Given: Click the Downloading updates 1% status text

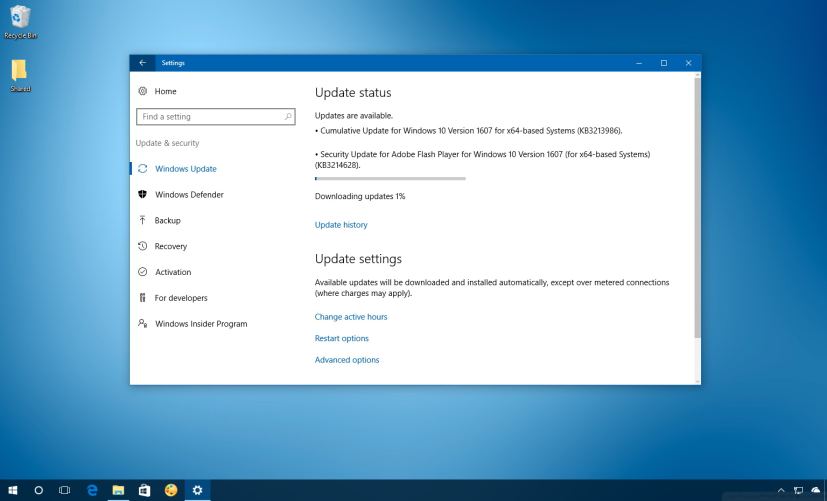Looking at the screenshot, I should 360,196.
